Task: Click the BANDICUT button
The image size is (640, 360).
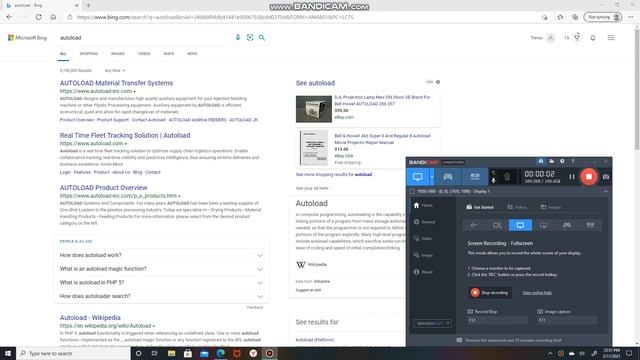Action: coord(432,323)
